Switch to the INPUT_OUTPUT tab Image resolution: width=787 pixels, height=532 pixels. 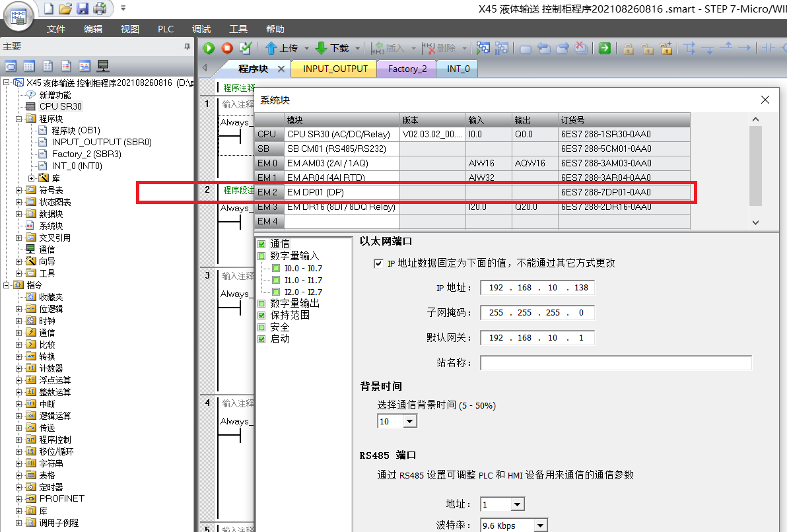pos(335,69)
